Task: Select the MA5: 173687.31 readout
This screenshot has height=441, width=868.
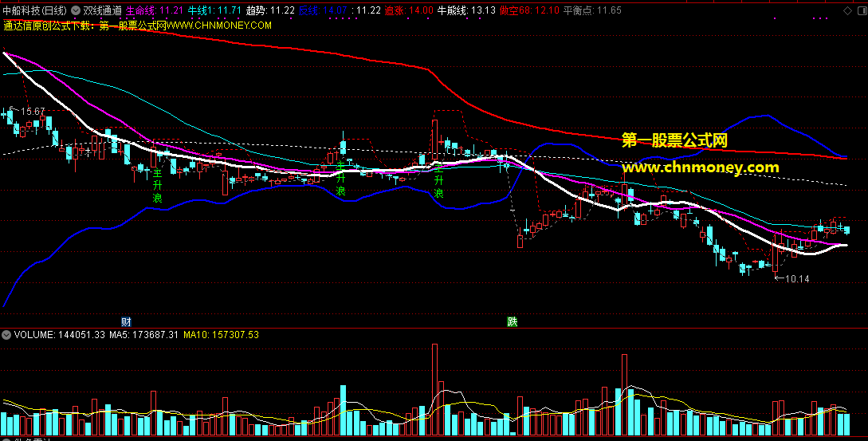Action: [144, 335]
